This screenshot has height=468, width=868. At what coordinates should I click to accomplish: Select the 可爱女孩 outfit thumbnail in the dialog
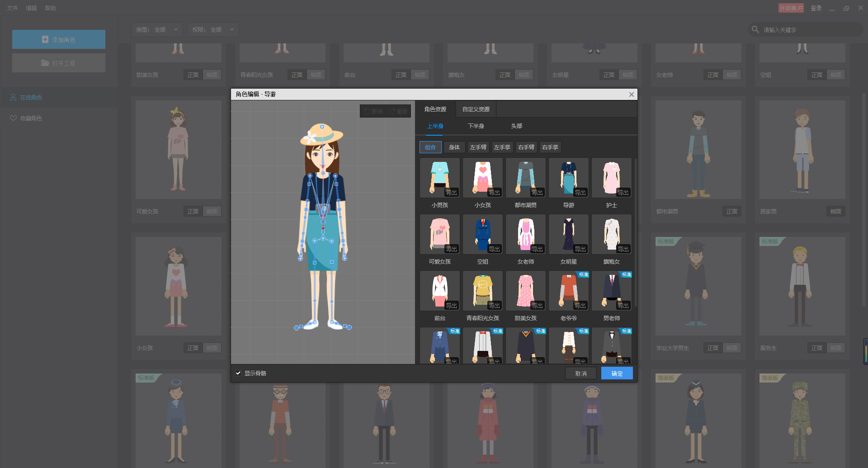pyautogui.click(x=440, y=234)
